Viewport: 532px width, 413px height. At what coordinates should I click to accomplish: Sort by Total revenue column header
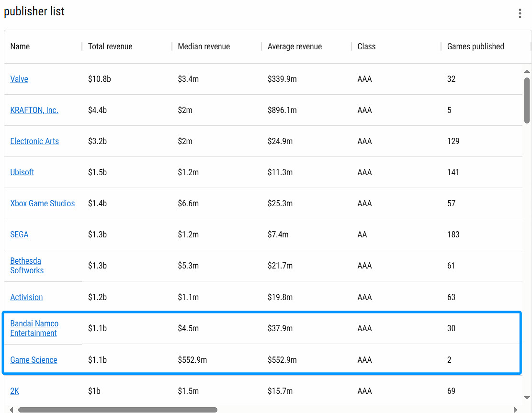click(110, 46)
